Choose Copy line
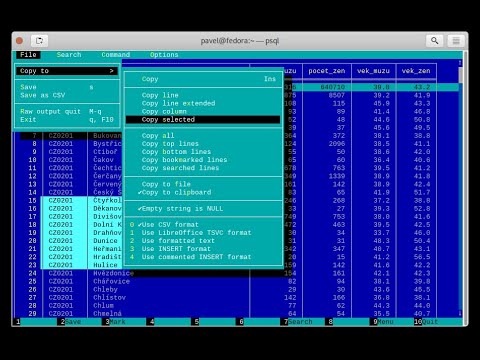 pos(203,95)
